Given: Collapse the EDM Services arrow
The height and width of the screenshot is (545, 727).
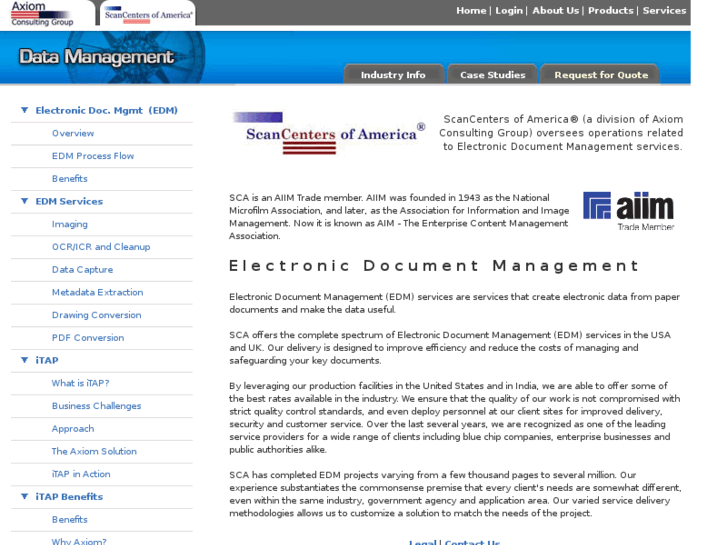Looking at the screenshot, I should point(25,201).
